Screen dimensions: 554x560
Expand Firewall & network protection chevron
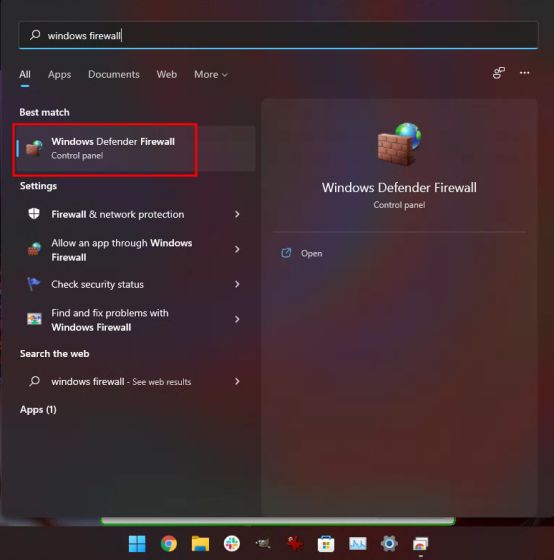click(237, 214)
